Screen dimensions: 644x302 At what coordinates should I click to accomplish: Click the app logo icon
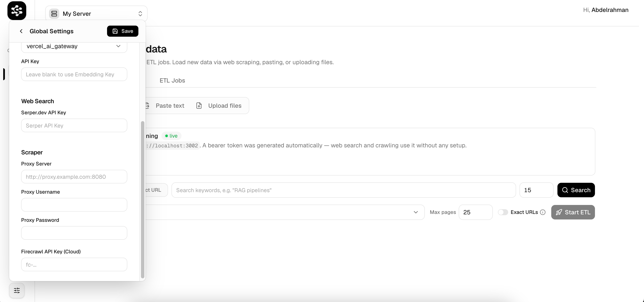pyautogui.click(x=17, y=10)
